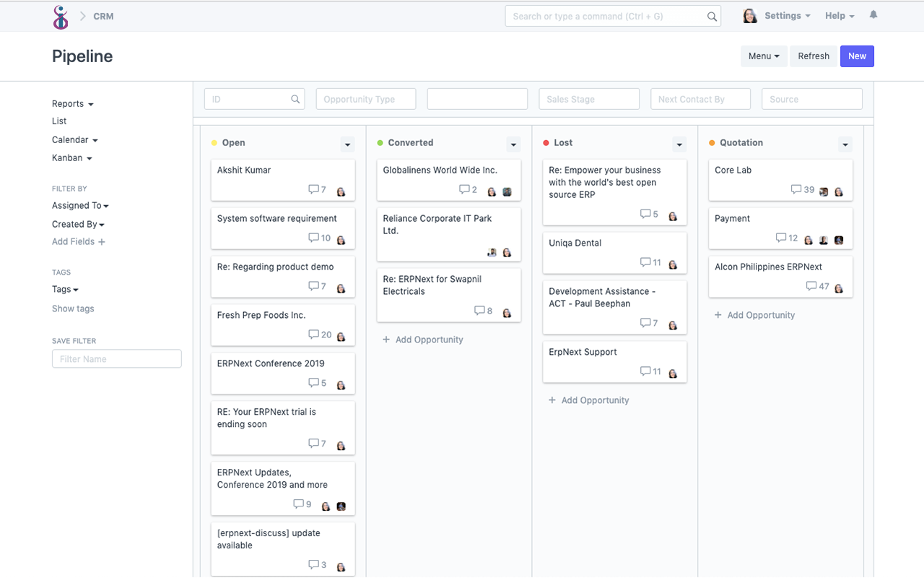The width and height of the screenshot is (924, 578).
Task: Click the user profile avatar in the top bar
Action: (749, 15)
